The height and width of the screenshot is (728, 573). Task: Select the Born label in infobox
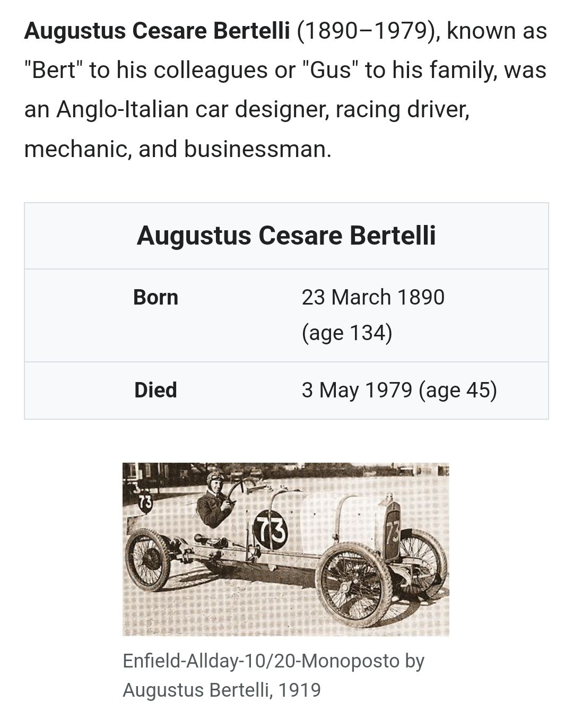[x=155, y=297]
